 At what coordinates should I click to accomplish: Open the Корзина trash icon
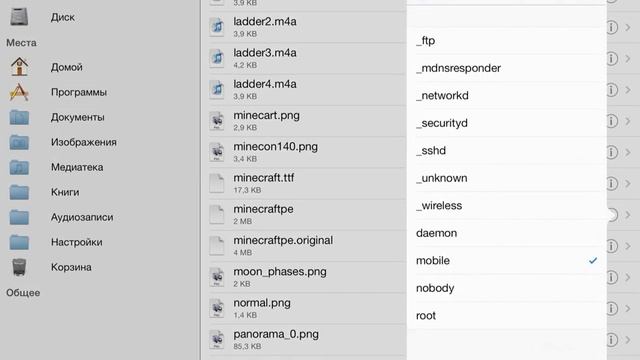(19, 267)
